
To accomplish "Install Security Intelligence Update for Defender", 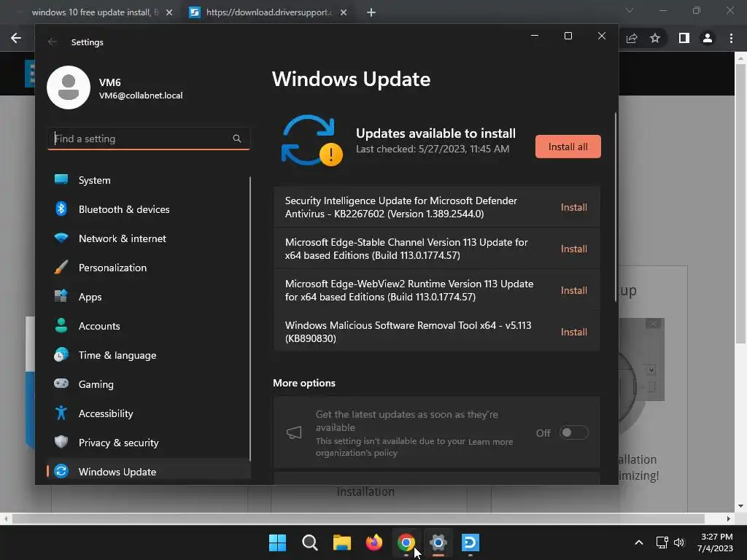I will click(x=573, y=207).
